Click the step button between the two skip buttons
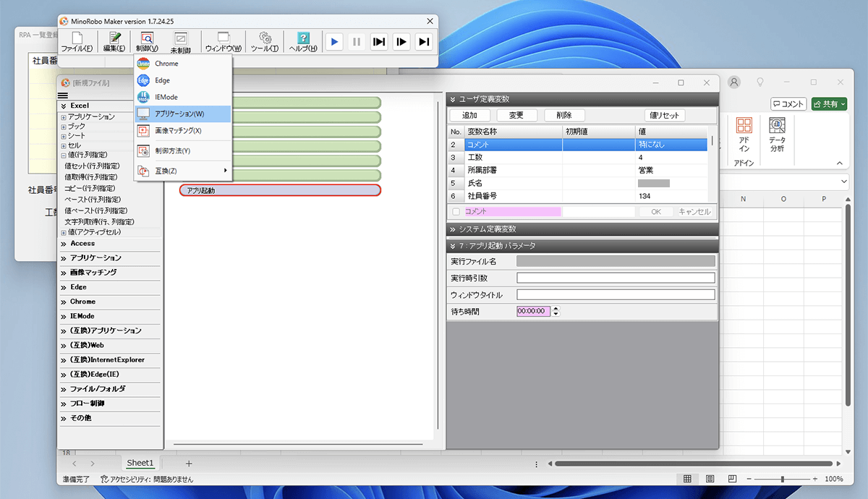Image resolution: width=868 pixels, height=499 pixels. 401,42
